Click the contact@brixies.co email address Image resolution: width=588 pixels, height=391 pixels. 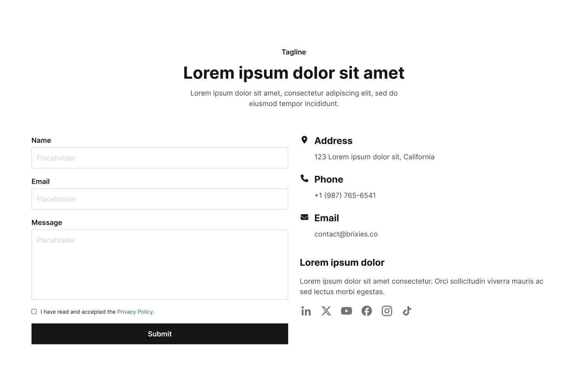pyautogui.click(x=346, y=234)
